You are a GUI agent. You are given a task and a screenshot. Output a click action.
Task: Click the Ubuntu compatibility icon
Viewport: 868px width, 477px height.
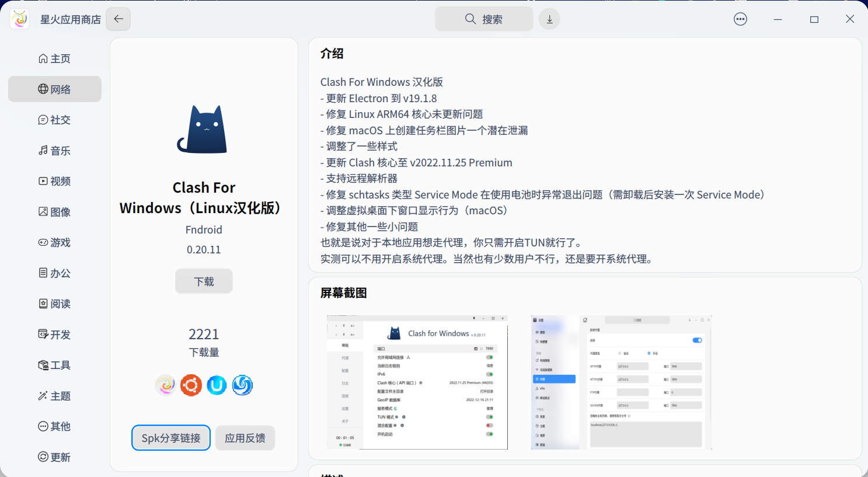(191, 385)
